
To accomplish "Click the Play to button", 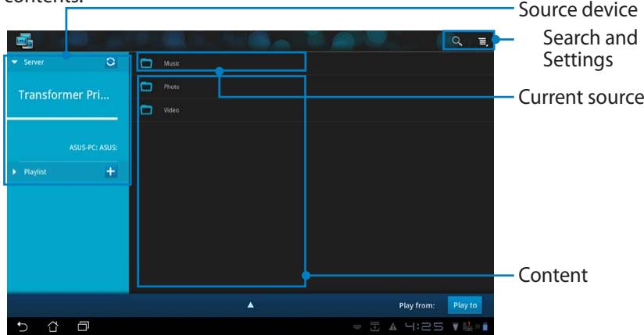I will point(465,305).
